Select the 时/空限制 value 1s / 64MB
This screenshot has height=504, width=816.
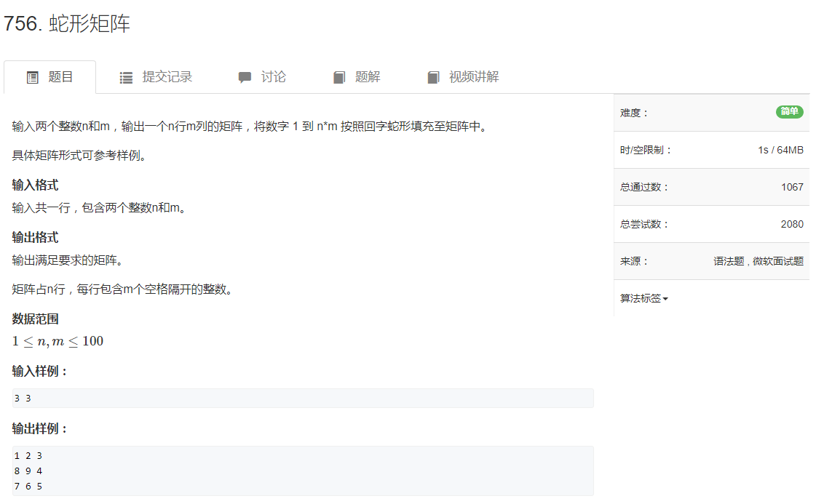coord(781,150)
